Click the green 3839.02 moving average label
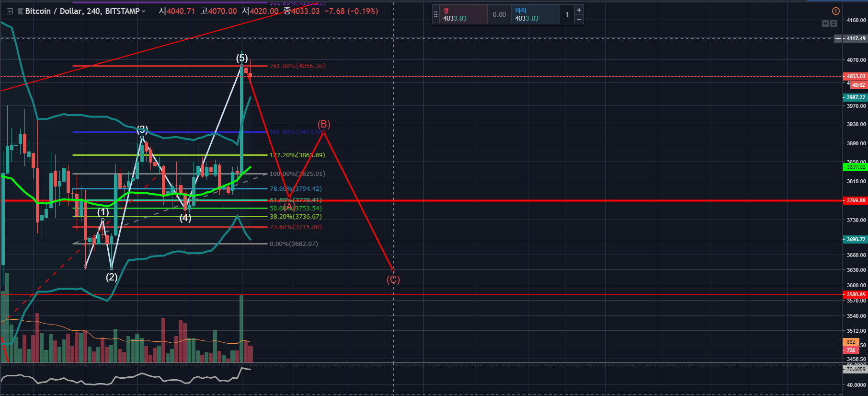868x396 pixels. pyautogui.click(x=855, y=167)
